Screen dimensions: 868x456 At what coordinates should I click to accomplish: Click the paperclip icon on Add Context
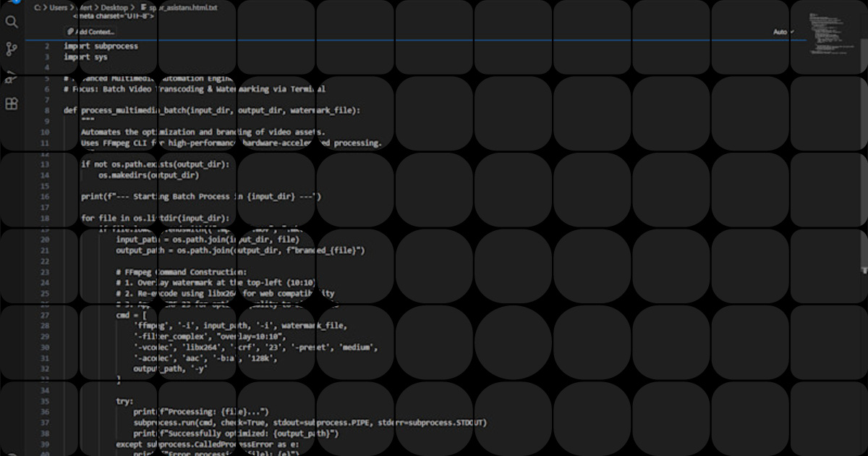[71, 32]
